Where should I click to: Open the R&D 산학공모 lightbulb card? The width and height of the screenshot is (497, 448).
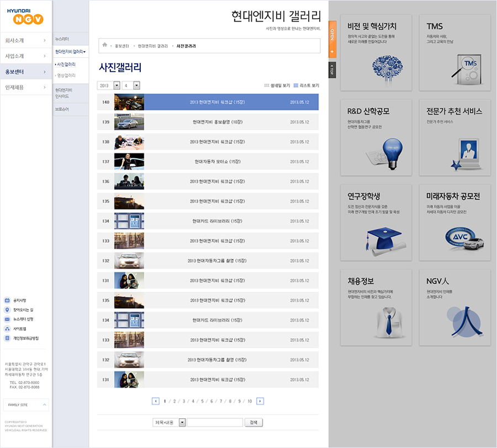[x=376, y=138]
